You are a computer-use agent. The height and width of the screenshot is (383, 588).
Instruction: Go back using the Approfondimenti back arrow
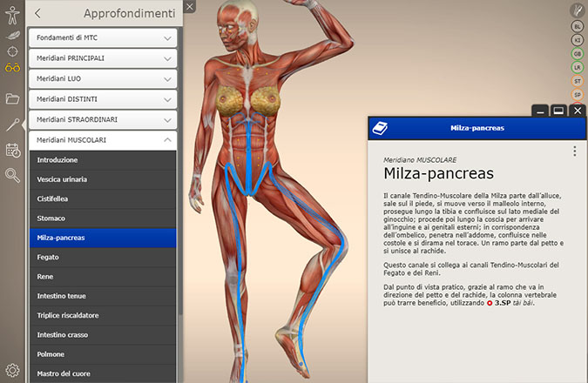click(37, 13)
